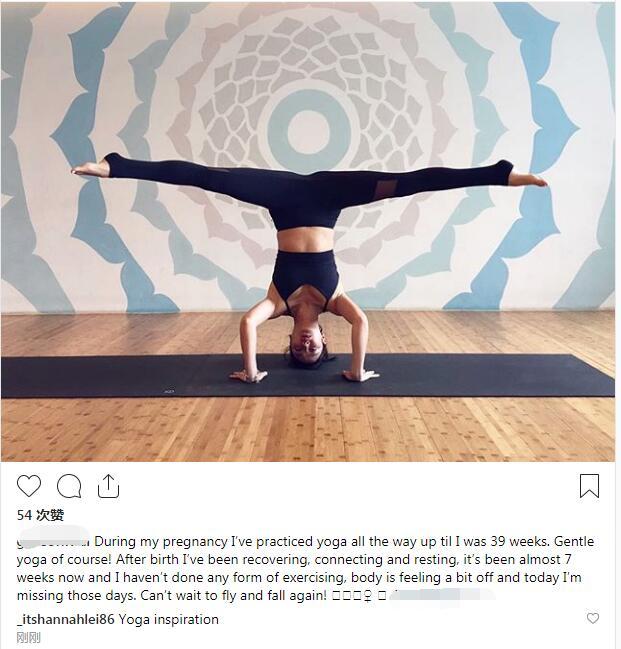The image size is (621, 649).
Task: Click the emoji symbols after 'fall again!'
Action: (x=359, y=596)
